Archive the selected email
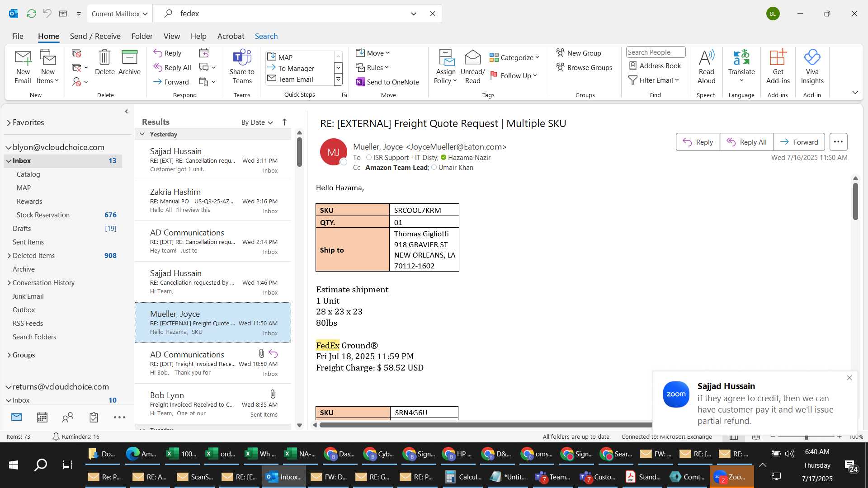 pyautogui.click(x=129, y=62)
